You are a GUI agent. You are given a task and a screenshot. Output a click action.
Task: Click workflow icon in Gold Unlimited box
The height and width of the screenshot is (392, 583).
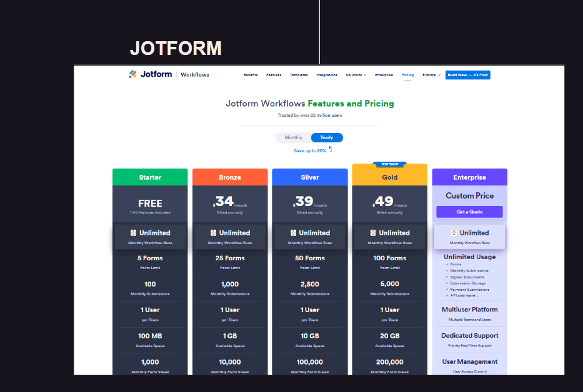coord(373,233)
